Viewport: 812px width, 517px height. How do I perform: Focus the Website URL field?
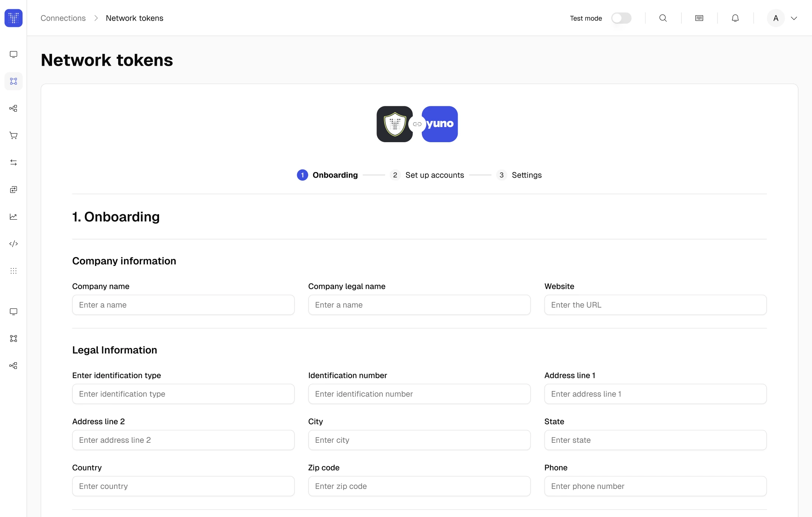(656, 305)
